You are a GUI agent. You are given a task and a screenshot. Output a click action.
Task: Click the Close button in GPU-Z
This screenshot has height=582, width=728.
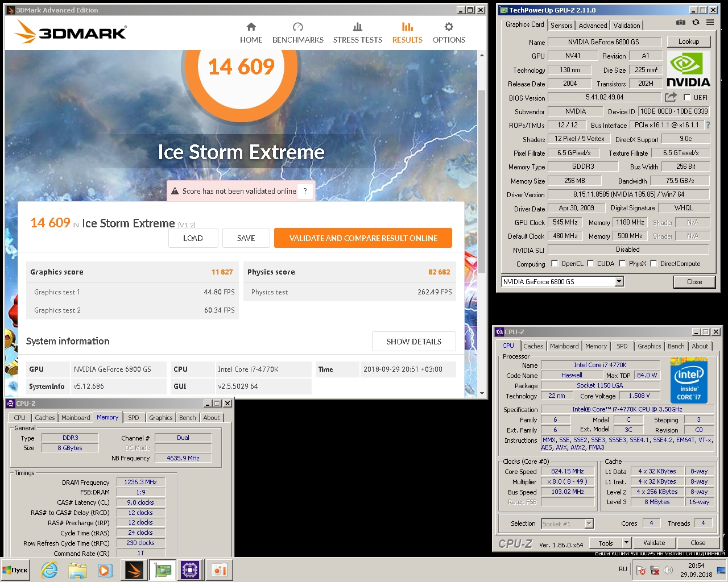[694, 282]
